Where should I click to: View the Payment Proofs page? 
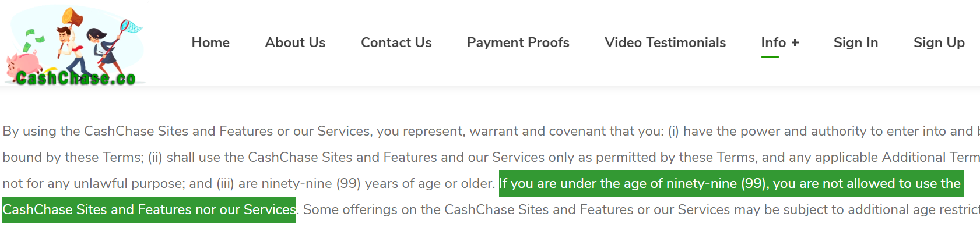pos(518,42)
